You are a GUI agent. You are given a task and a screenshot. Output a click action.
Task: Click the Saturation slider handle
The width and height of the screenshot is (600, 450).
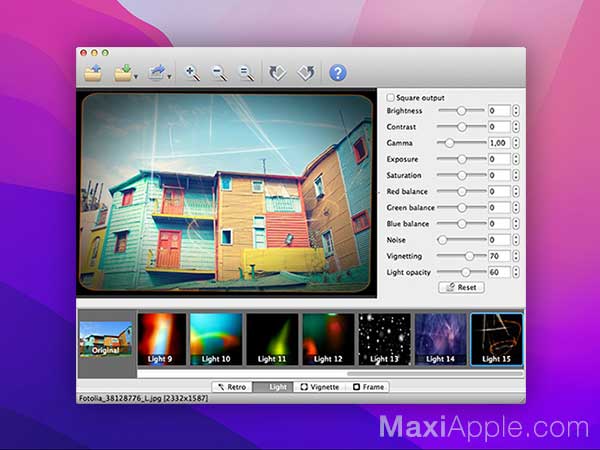462,175
